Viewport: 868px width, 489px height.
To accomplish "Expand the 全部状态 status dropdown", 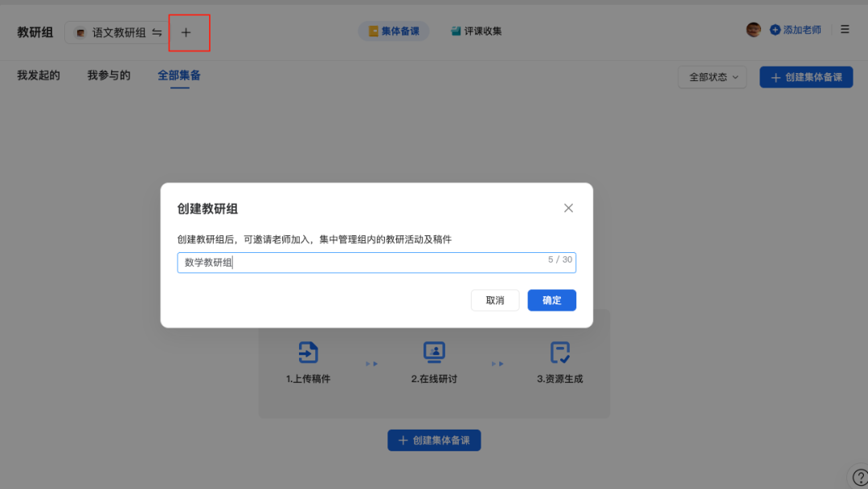I will click(712, 77).
